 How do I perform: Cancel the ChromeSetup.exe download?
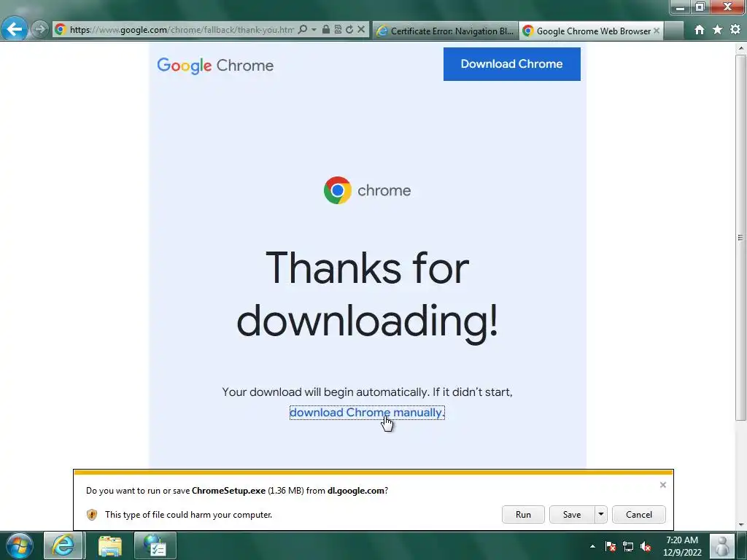pyautogui.click(x=639, y=514)
